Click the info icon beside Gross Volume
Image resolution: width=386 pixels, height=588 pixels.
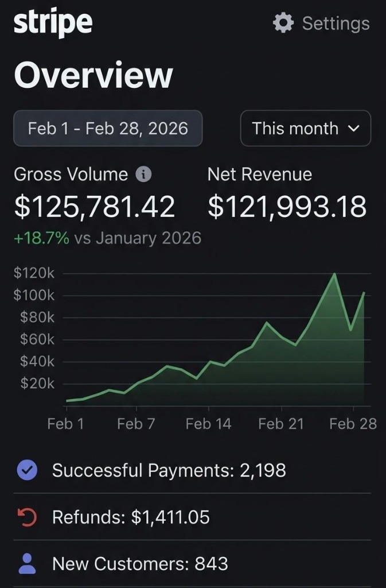(x=144, y=174)
